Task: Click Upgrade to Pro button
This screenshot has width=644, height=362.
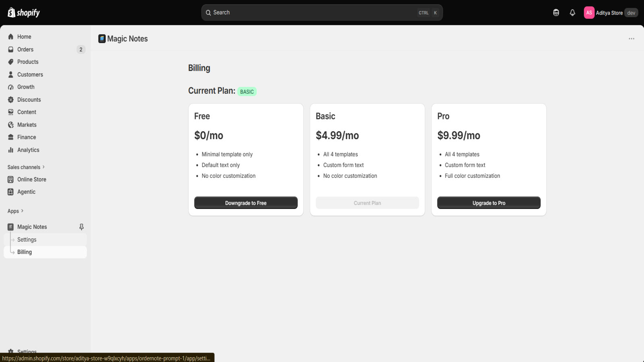Action: coord(489,203)
